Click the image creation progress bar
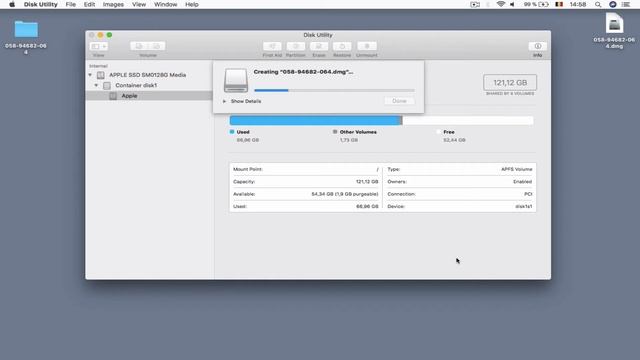The image size is (640, 360). pyautogui.click(x=334, y=90)
